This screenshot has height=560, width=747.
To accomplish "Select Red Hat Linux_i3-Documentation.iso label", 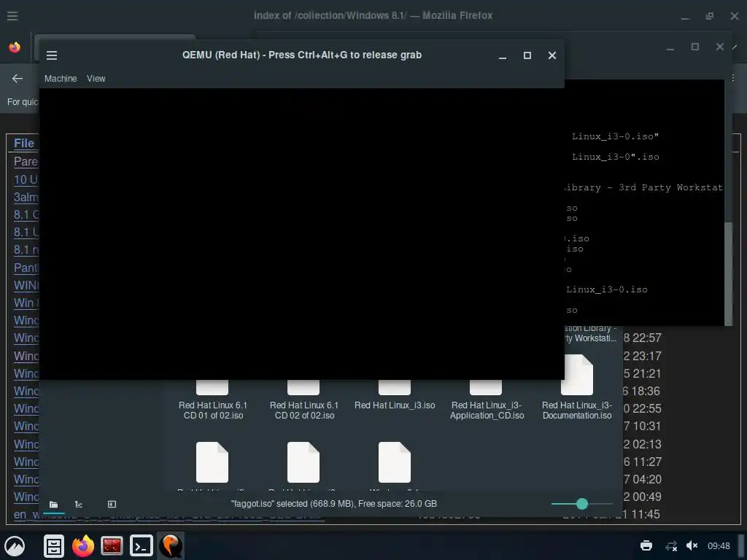I will (x=577, y=410).
